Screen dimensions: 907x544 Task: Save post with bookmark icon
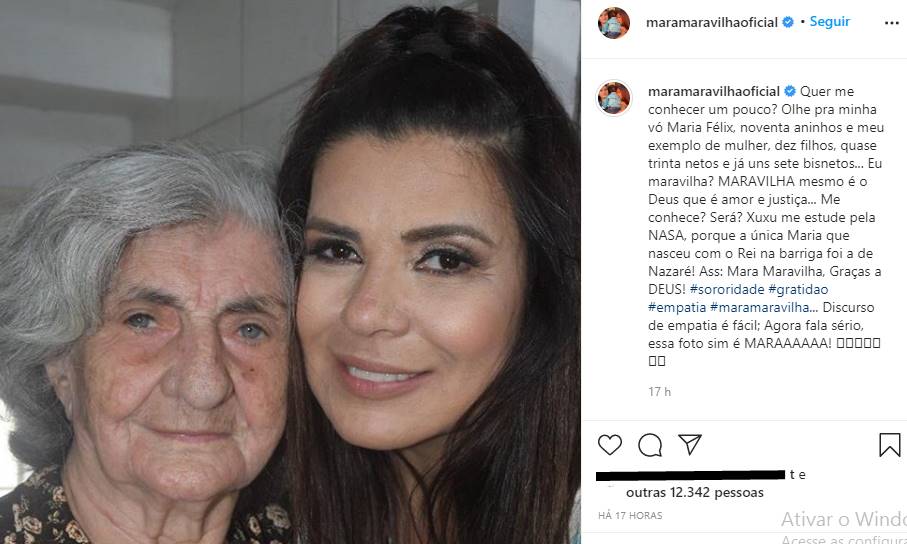(x=890, y=445)
